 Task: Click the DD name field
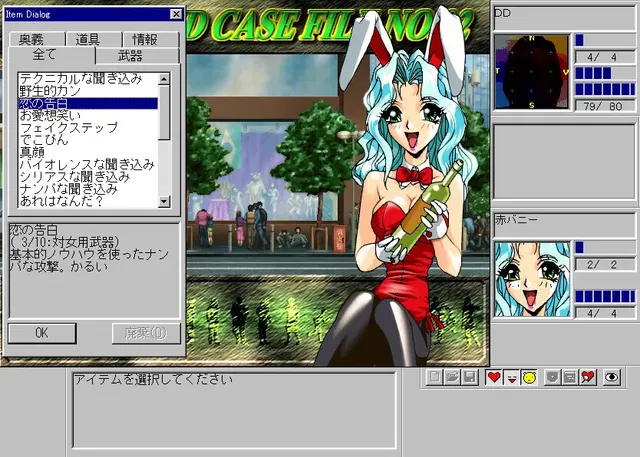(564, 18)
